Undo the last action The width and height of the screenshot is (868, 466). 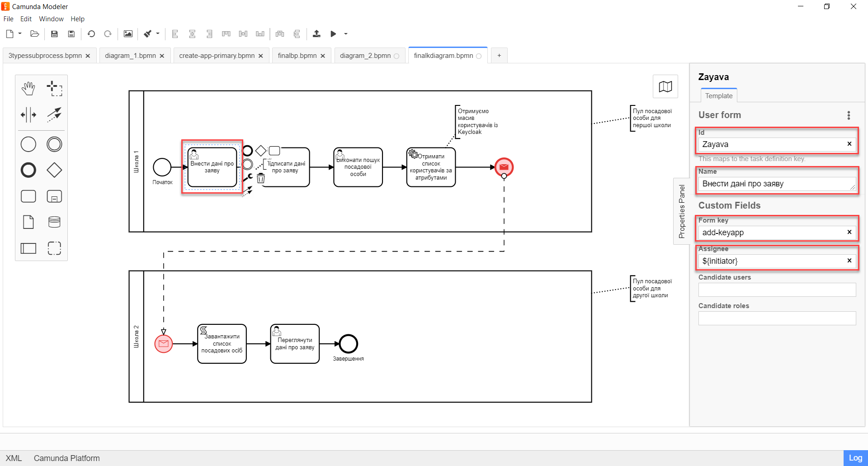point(91,34)
